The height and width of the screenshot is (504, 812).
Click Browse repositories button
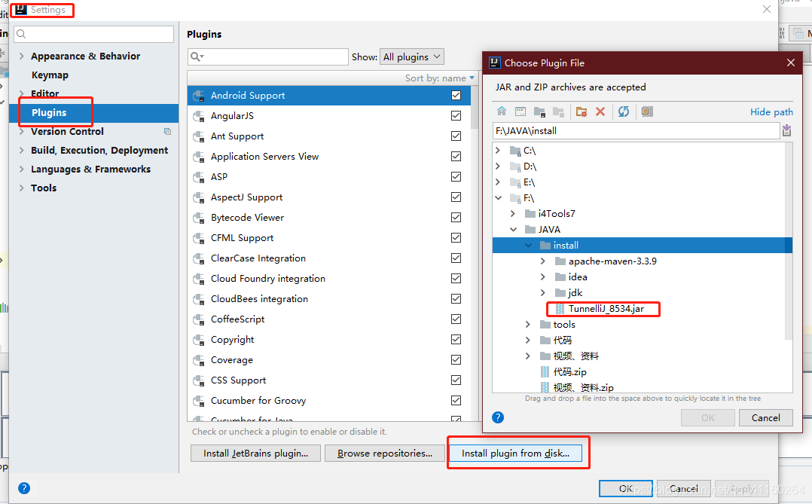pos(385,454)
